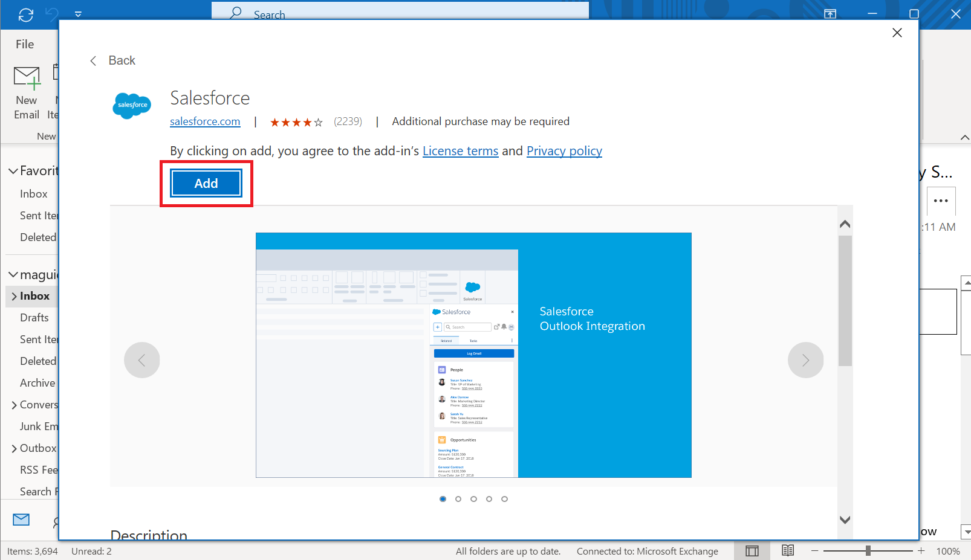
Task: Select the fifth carousel dot
Action: pyautogui.click(x=504, y=499)
